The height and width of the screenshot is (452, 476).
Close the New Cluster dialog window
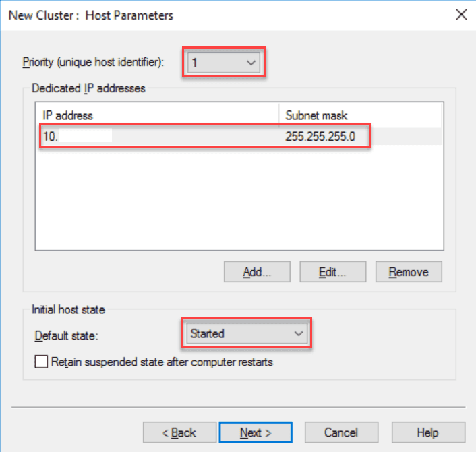coord(461,15)
